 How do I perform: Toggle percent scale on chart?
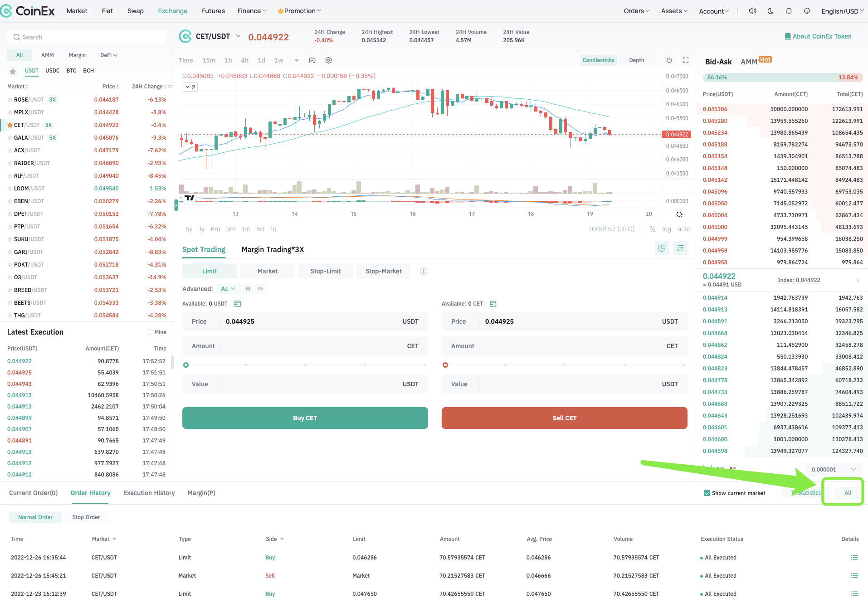[653, 229]
